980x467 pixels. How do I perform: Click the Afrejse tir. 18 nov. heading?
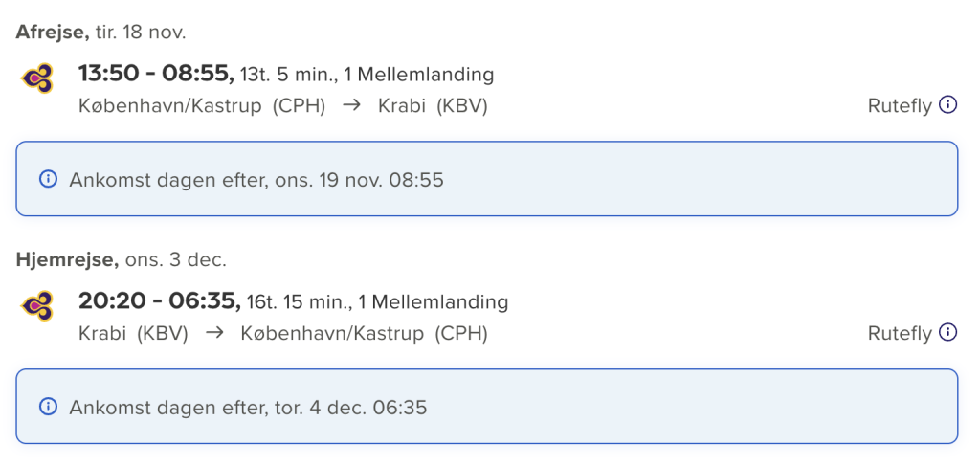[100, 33]
